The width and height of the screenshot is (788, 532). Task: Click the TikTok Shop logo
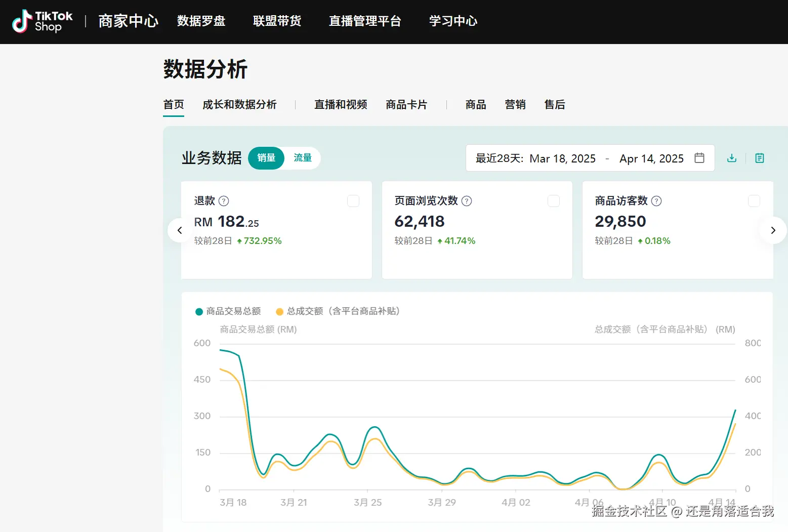point(43,21)
